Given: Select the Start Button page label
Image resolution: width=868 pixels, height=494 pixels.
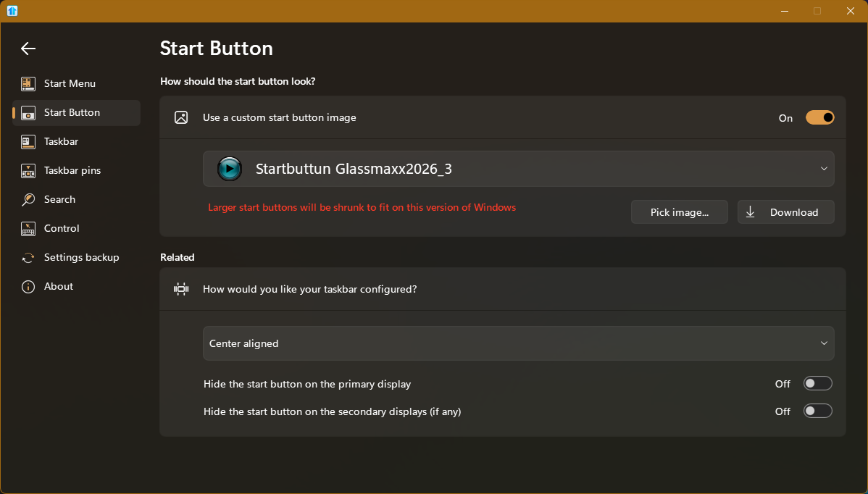Looking at the screenshot, I should tap(72, 112).
